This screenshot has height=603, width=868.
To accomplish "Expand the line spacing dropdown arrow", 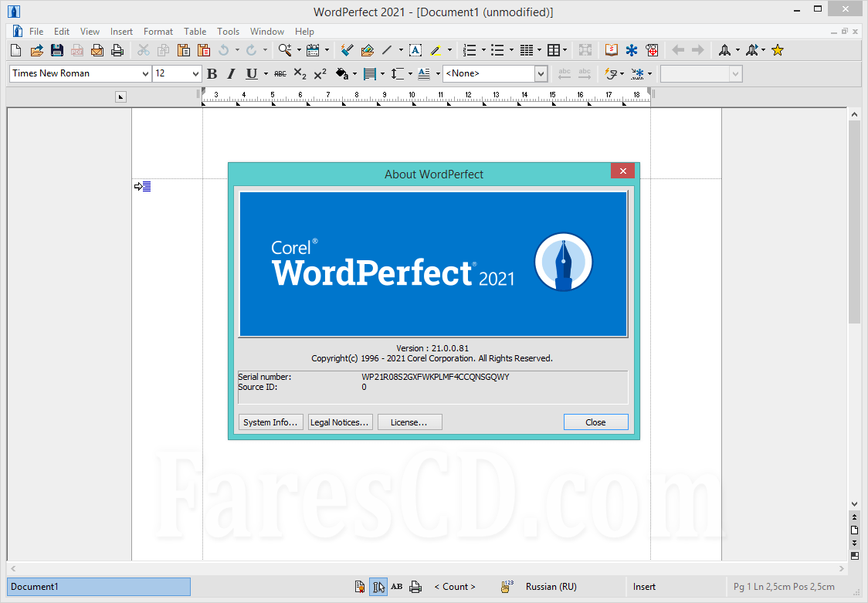I will [x=410, y=73].
